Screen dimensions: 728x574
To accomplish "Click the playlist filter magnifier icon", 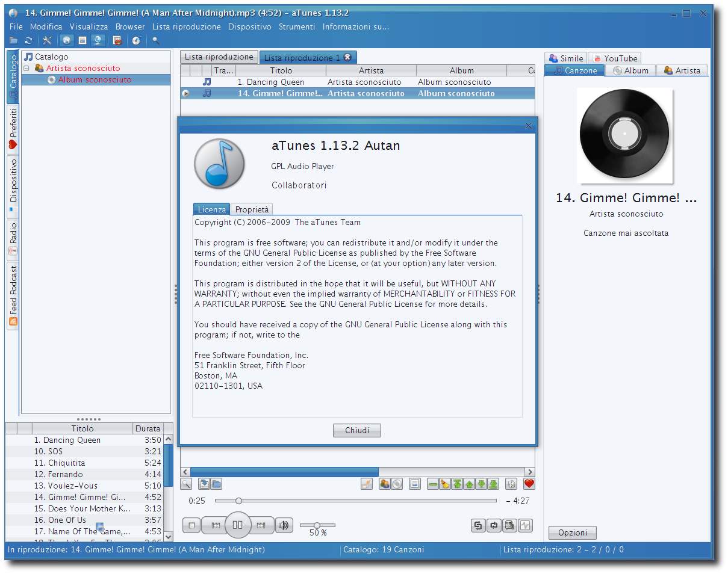I will [187, 484].
